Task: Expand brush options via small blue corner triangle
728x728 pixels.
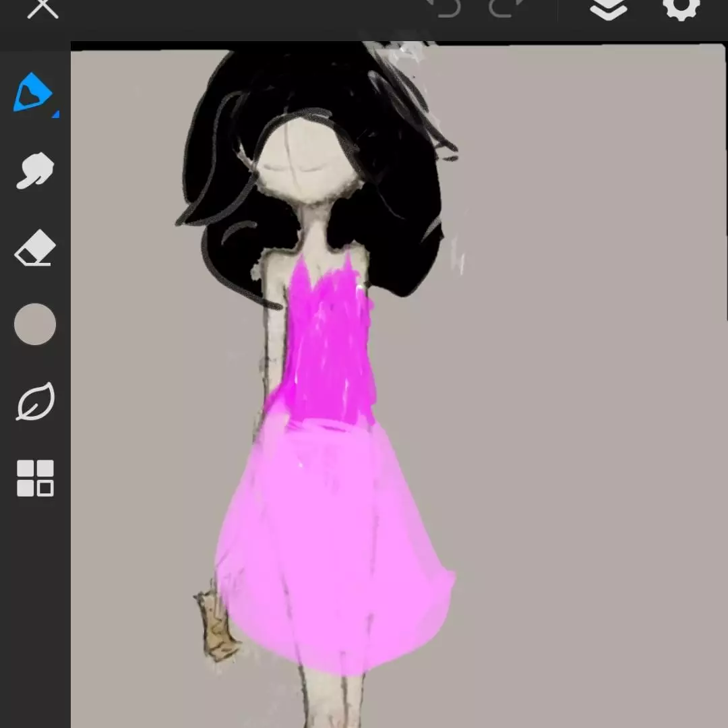Action: click(x=55, y=115)
